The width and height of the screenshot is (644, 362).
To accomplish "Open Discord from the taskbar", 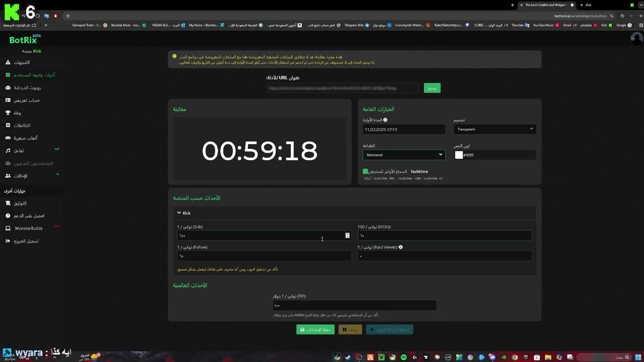I will tap(493, 357).
